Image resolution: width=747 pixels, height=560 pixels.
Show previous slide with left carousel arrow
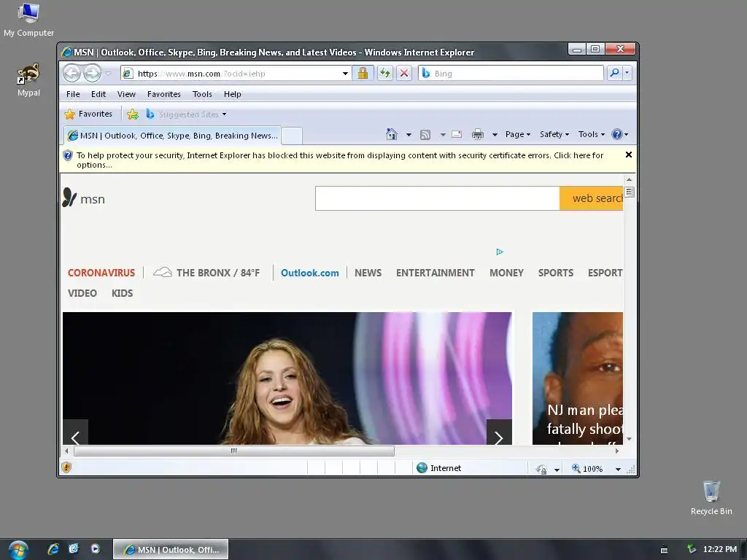pos(75,432)
